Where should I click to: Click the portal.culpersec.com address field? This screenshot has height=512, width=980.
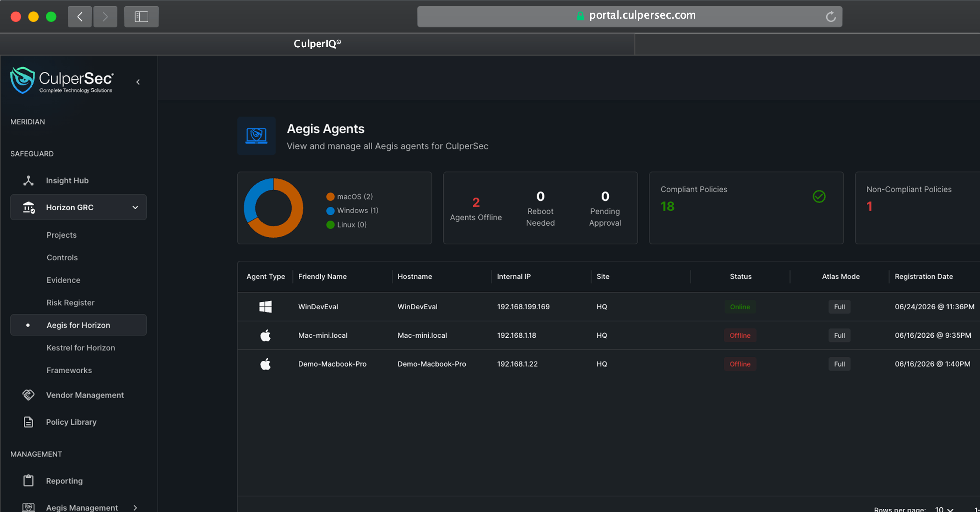(x=629, y=17)
